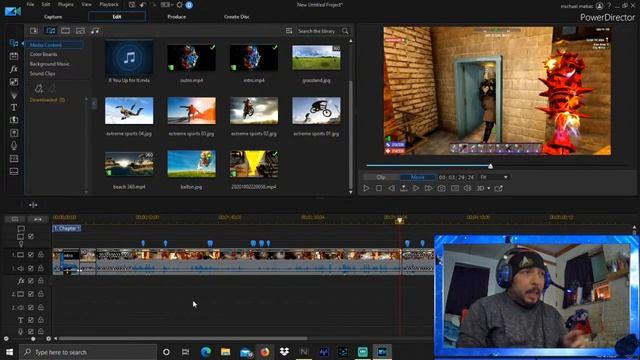Image resolution: width=640 pixels, height=360 pixels.
Task: Open the File menu
Action: [30, 4]
